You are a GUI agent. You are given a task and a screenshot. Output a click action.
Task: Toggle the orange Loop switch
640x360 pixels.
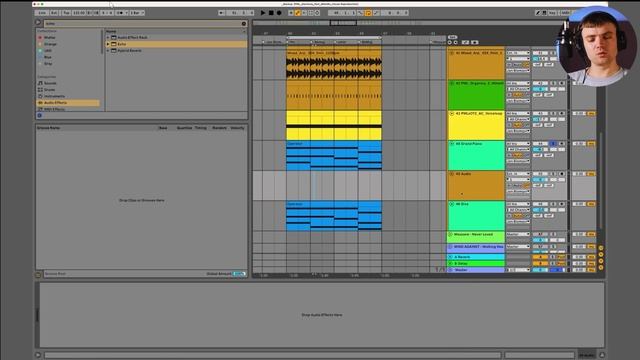click(368, 13)
